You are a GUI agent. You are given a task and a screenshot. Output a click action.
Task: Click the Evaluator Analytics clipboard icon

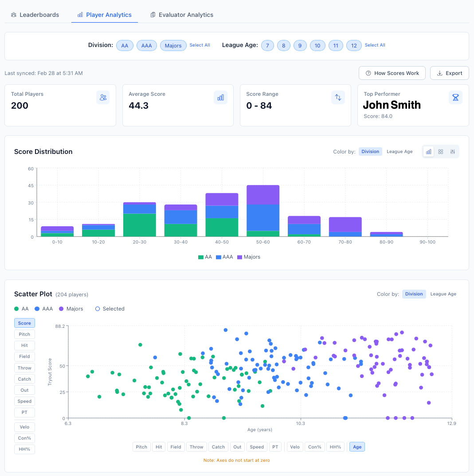point(152,15)
